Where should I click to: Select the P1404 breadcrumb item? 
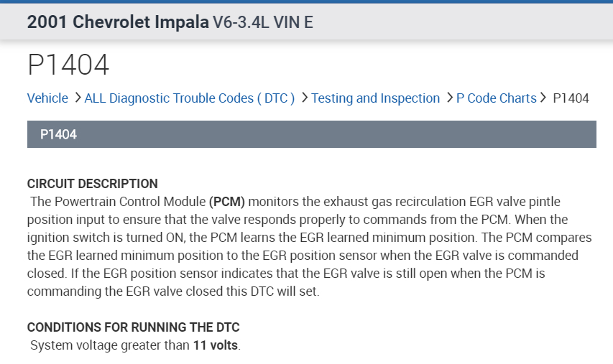pos(571,98)
